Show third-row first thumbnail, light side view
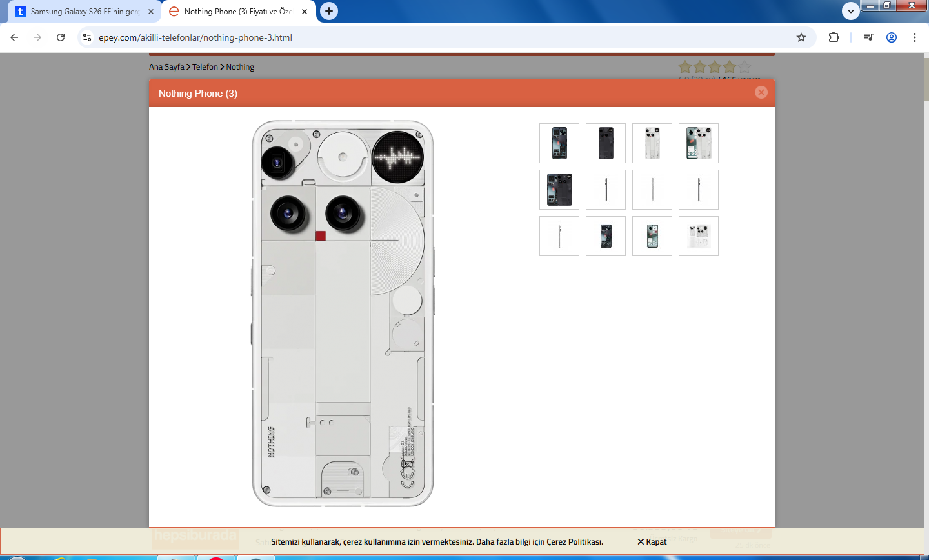This screenshot has width=929, height=560. [x=559, y=236]
